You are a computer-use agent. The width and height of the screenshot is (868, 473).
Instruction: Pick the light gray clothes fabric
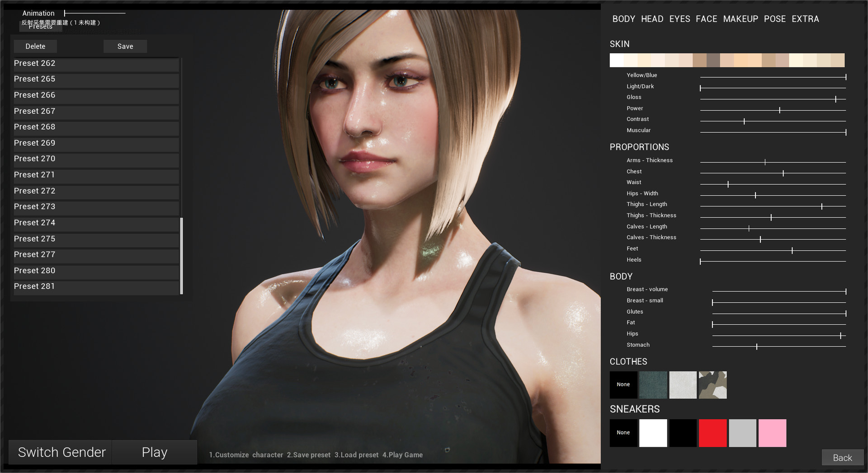683,385
